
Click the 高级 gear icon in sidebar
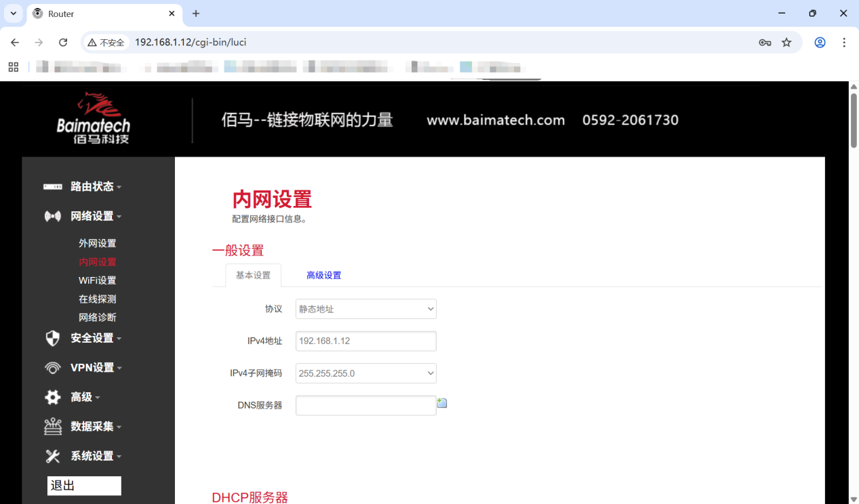coord(52,397)
